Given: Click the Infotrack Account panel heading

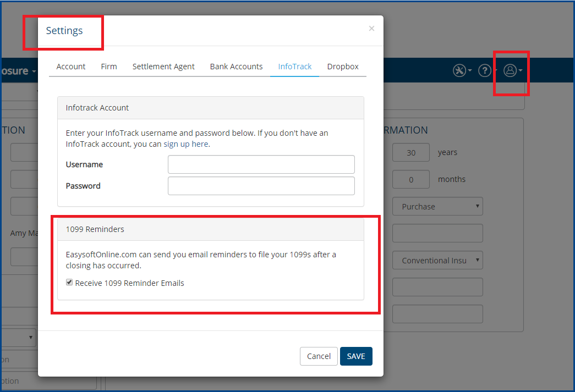Looking at the screenshot, I should coord(211,108).
